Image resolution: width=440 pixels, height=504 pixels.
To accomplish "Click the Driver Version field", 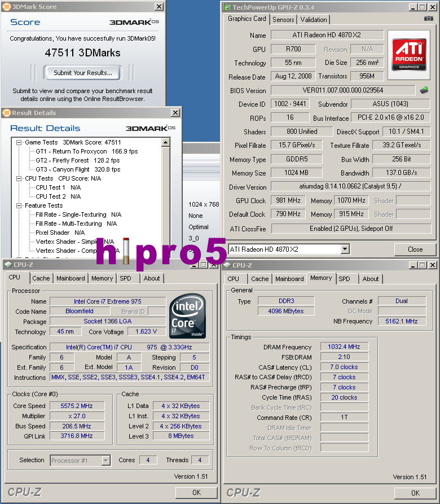I will click(350, 186).
